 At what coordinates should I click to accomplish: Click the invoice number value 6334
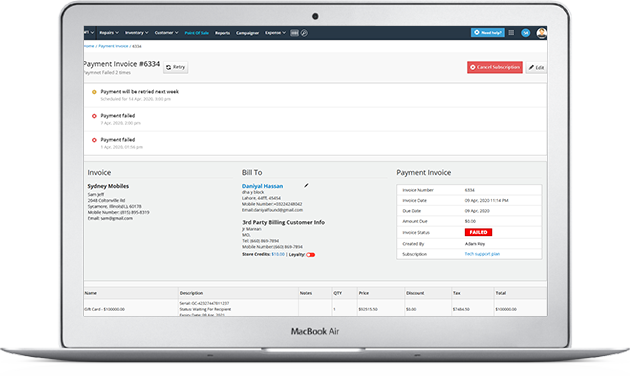(x=469, y=190)
